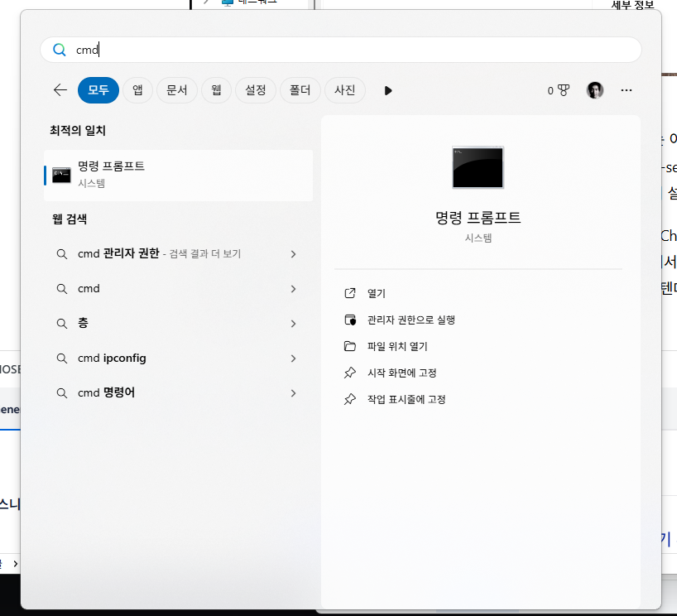Viewport: 677px width, 616px height.
Task: Pin Command Prompt to Start screen
Action: 401,373
